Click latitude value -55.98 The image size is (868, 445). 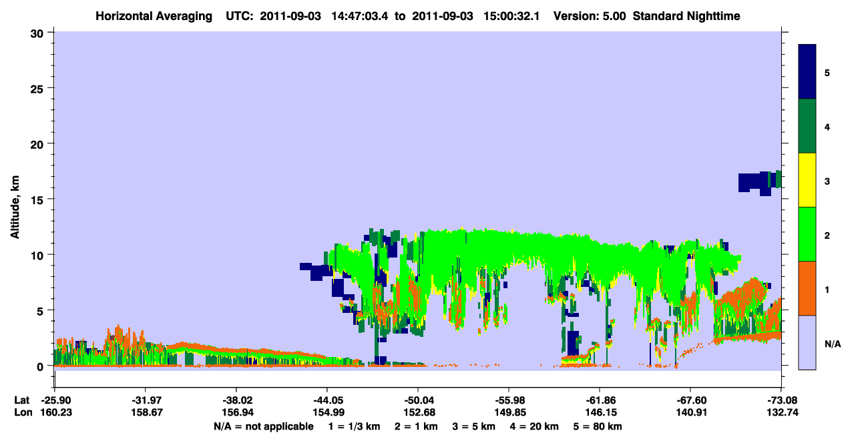coord(509,400)
